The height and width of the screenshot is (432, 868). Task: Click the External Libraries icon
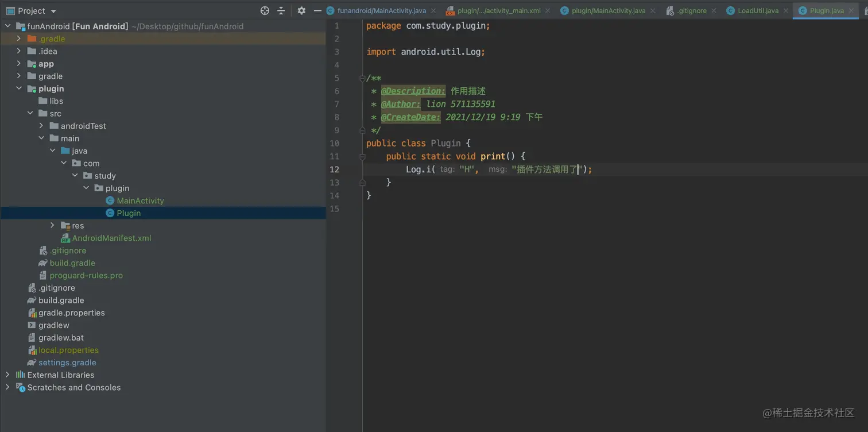pyautogui.click(x=21, y=375)
